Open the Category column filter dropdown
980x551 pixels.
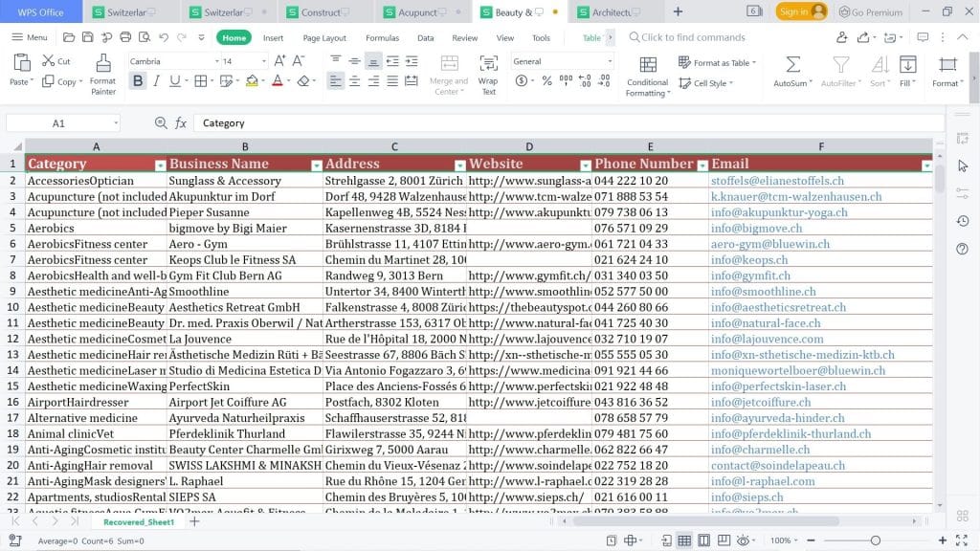pos(160,165)
